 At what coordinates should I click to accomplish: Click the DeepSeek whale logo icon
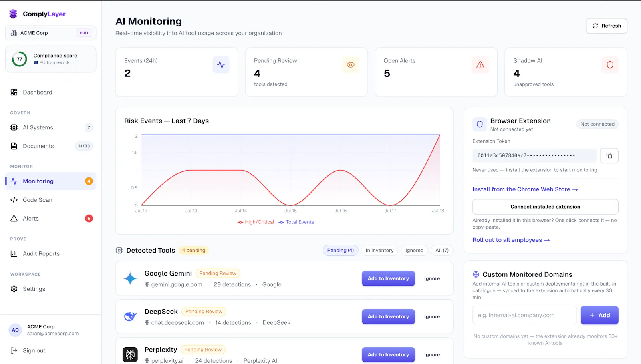pos(130,316)
